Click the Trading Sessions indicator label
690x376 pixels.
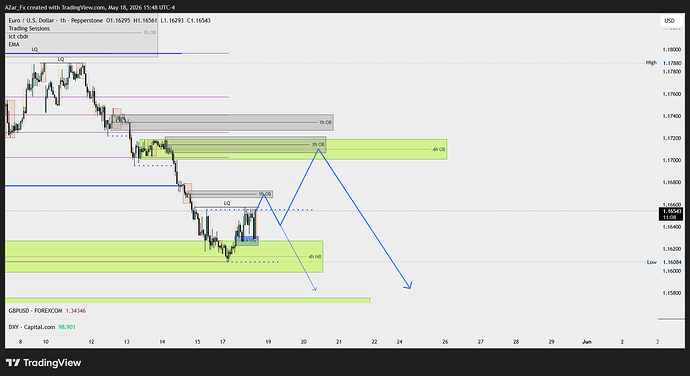coord(29,28)
